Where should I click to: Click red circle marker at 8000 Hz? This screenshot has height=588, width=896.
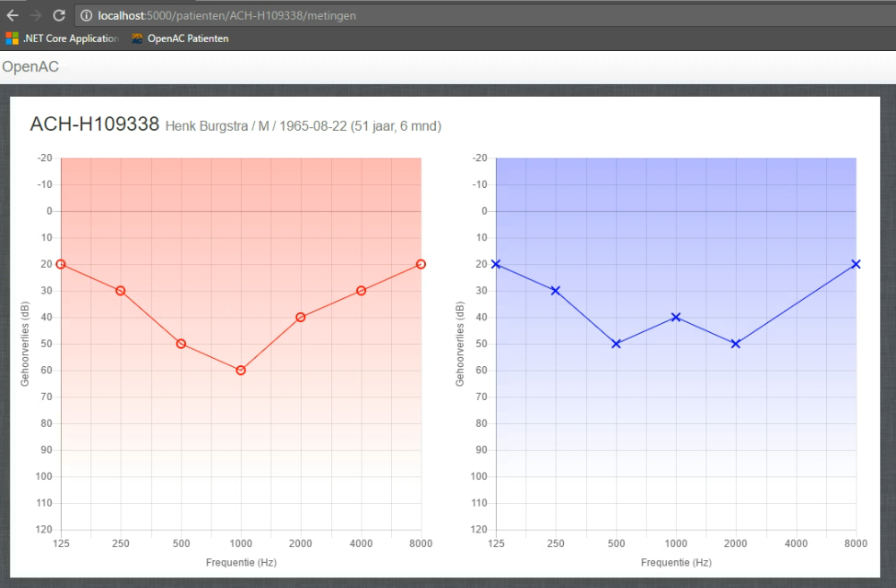[421, 264]
